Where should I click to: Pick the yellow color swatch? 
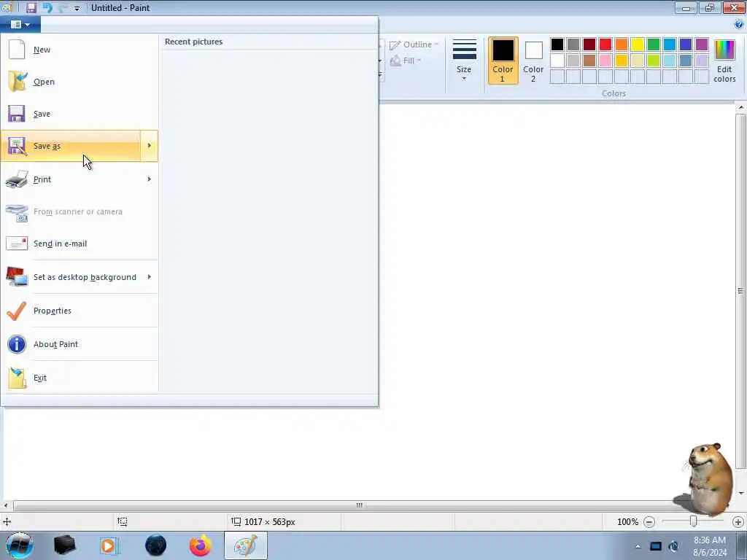pos(638,44)
